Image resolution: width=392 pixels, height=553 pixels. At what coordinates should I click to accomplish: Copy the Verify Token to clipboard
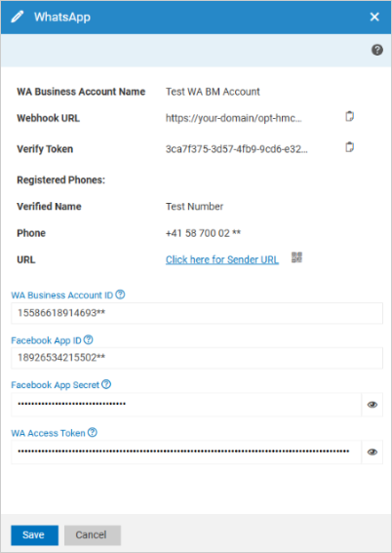[349, 147]
